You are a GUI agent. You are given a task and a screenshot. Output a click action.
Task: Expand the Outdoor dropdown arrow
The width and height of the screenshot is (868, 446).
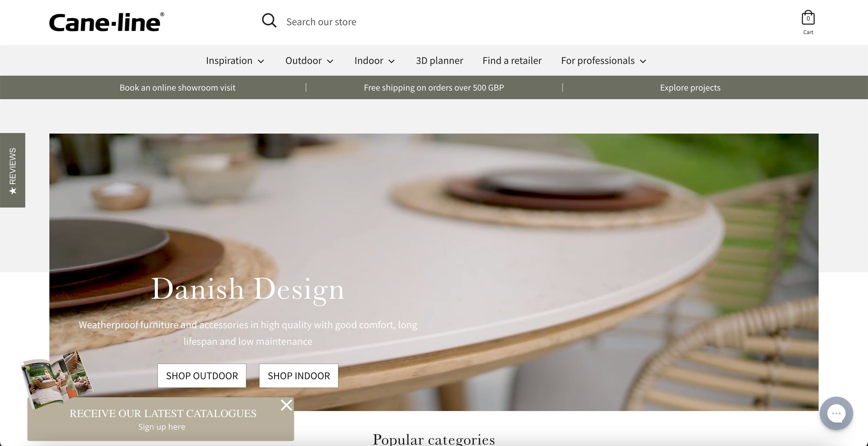point(330,61)
